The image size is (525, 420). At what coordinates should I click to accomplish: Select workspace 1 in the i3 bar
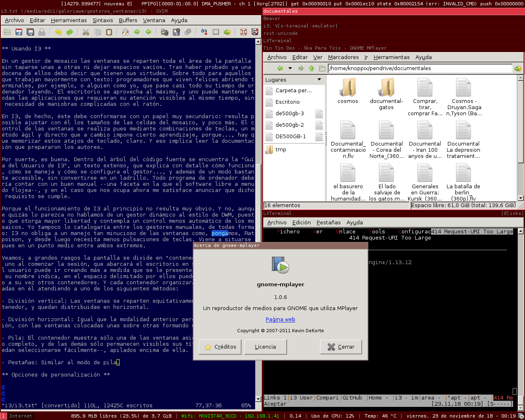click(3, 416)
